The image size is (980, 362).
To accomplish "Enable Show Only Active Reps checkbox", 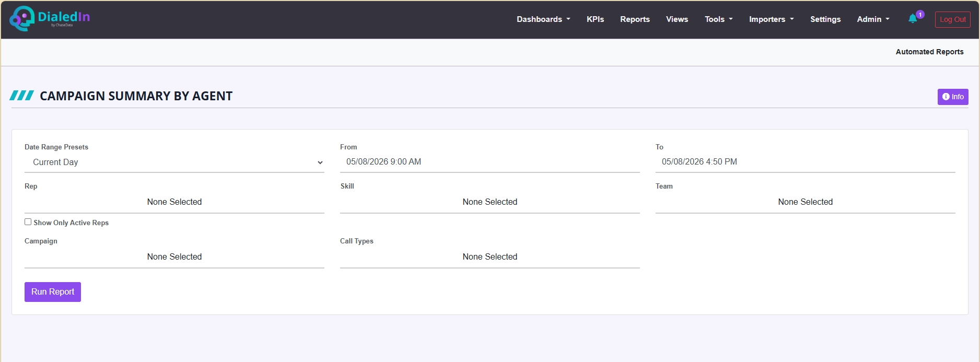I will 28,222.
